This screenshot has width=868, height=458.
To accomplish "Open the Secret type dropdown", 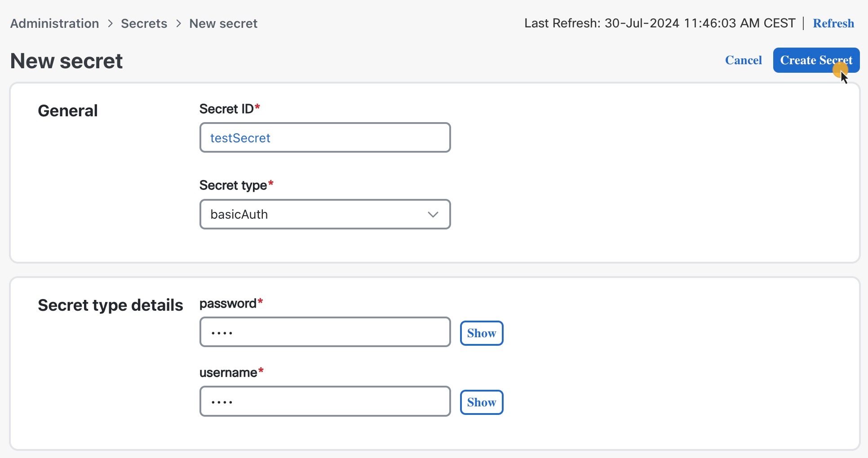I will pyautogui.click(x=325, y=214).
